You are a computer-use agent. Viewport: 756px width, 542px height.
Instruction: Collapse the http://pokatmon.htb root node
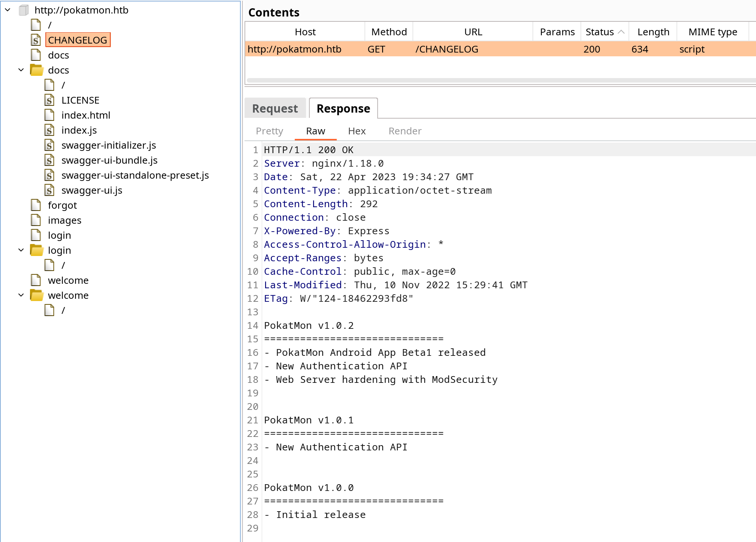[x=7, y=10]
